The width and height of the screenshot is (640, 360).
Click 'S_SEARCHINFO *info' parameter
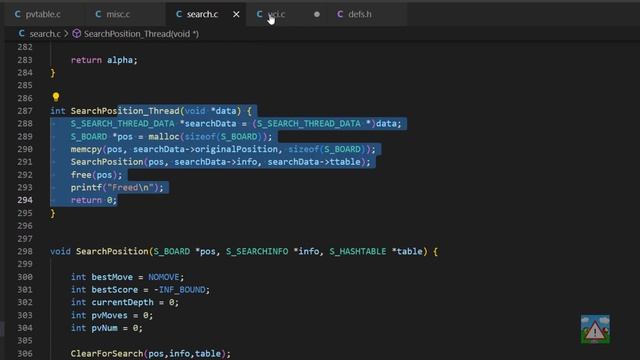(x=272, y=251)
